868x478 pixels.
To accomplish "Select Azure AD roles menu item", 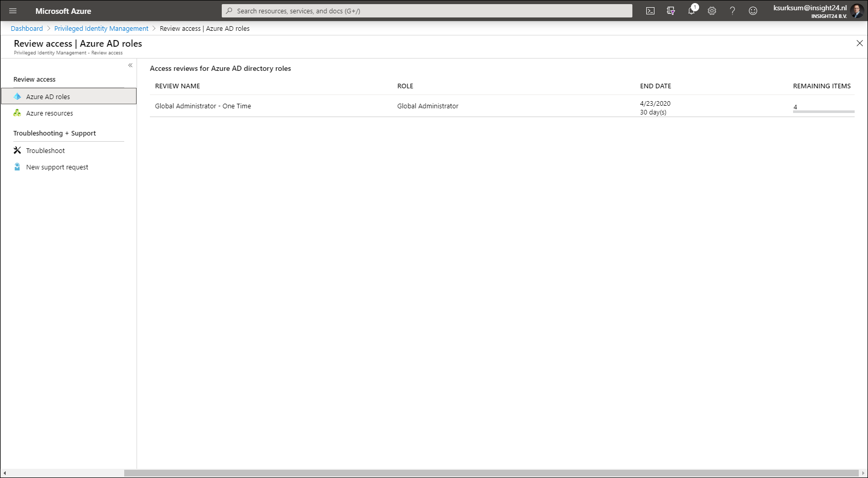I will pyautogui.click(x=69, y=96).
